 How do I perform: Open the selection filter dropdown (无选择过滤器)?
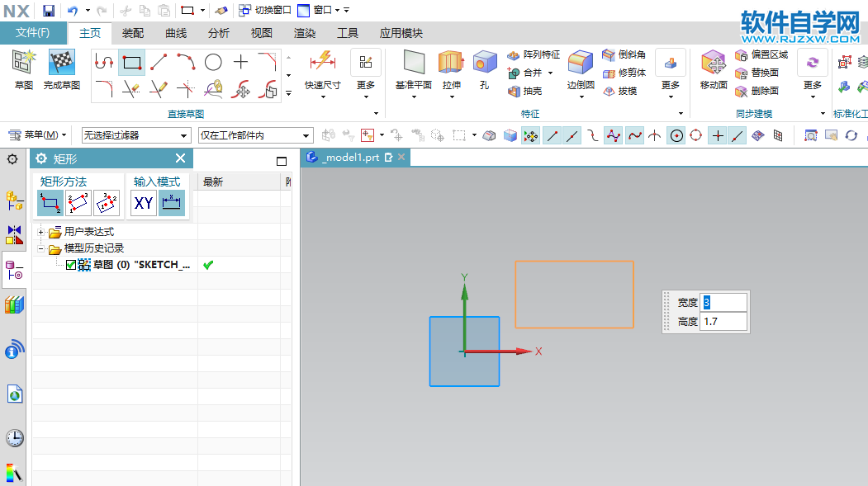pyautogui.click(x=135, y=135)
